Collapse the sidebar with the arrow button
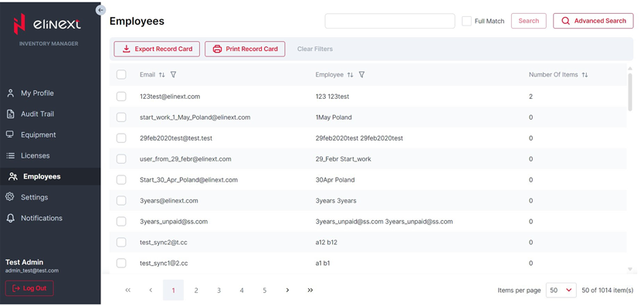Screen dimensions: 644x306 (x=100, y=10)
